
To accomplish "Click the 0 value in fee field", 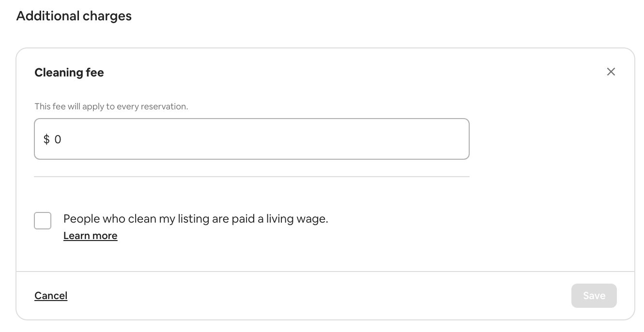I will (x=58, y=140).
